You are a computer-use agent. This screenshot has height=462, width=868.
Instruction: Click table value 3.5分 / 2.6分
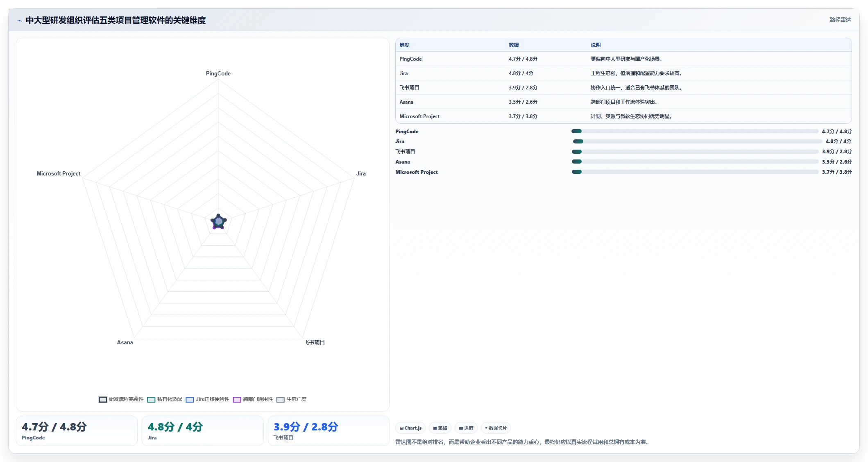(523, 102)
